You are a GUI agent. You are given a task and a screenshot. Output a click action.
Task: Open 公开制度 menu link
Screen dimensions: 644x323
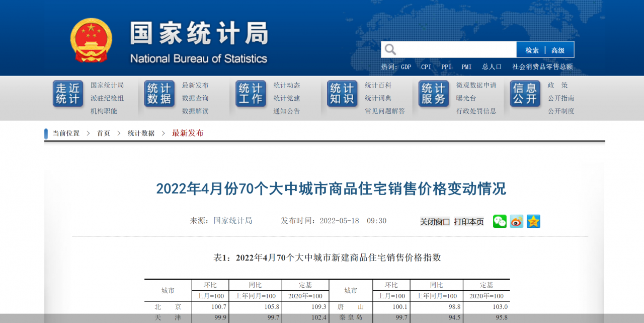(561, 111)
